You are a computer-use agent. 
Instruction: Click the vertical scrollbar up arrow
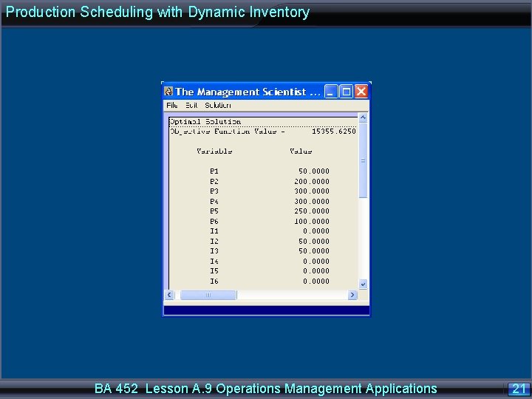(x=363, y=117)
